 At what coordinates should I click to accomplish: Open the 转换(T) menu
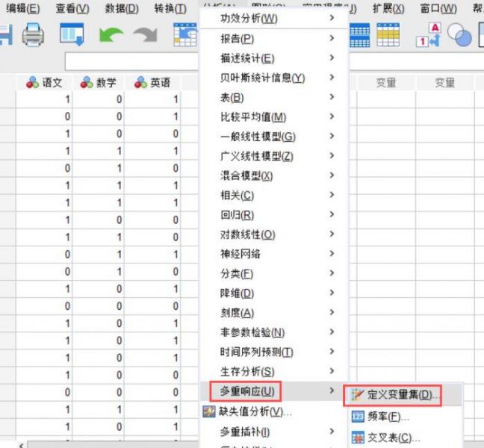(x=170, y=8)
